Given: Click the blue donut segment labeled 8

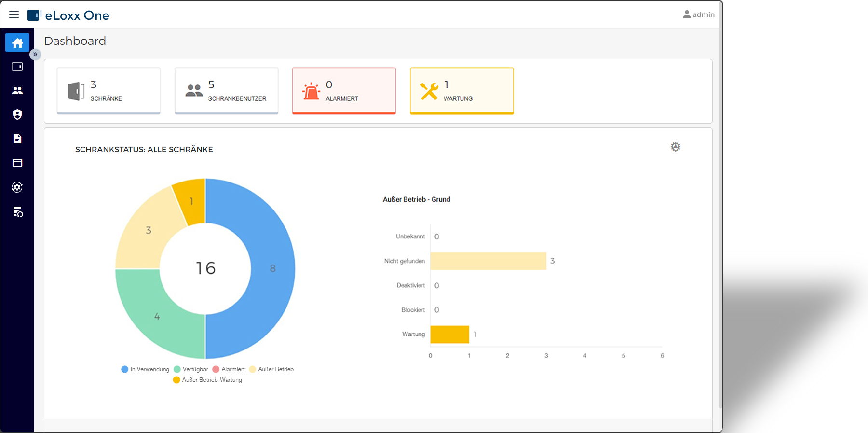Looking at the screenshot, I should (272, 268).
